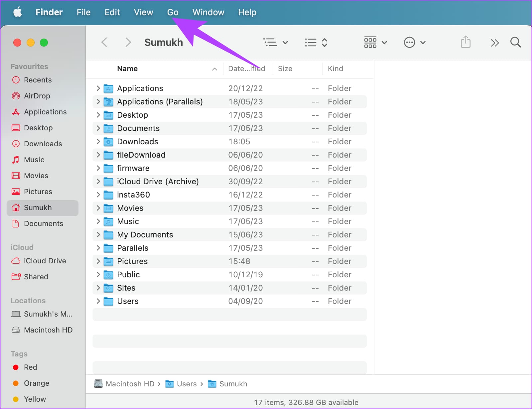Select the Red tag
532x409 pixels.
(30, 367)
